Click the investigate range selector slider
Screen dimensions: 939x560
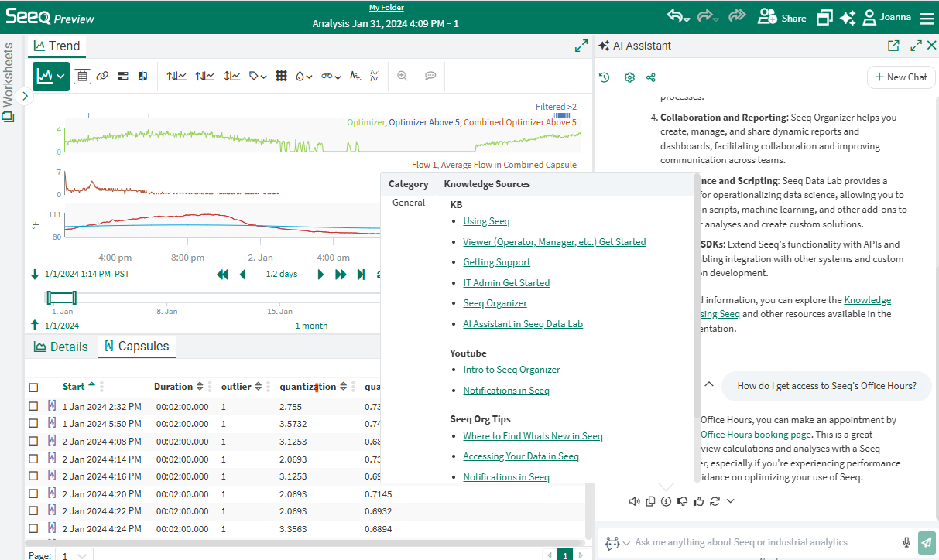pos(61,297)
